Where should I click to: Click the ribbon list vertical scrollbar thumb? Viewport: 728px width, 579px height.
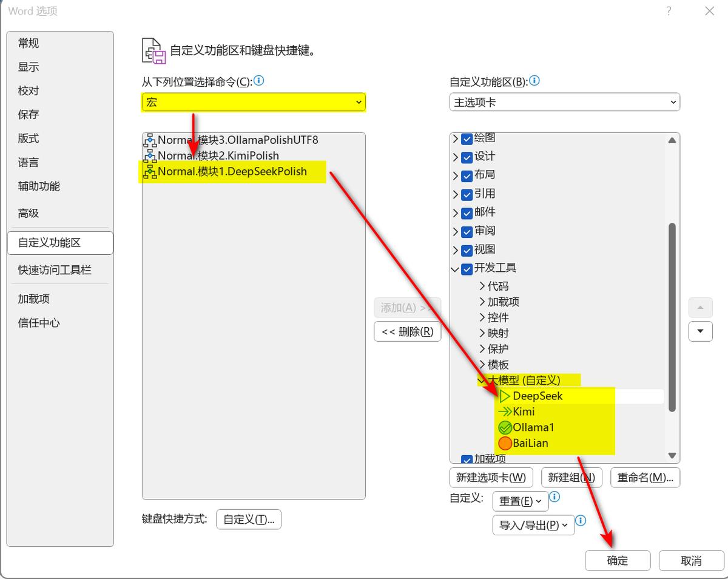672,317
